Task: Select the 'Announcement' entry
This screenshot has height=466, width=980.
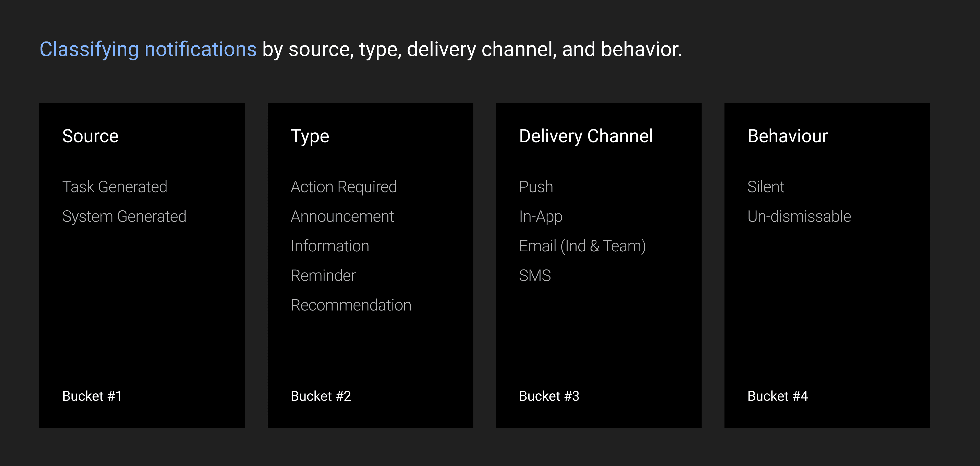Action: [x=342, y=216]
